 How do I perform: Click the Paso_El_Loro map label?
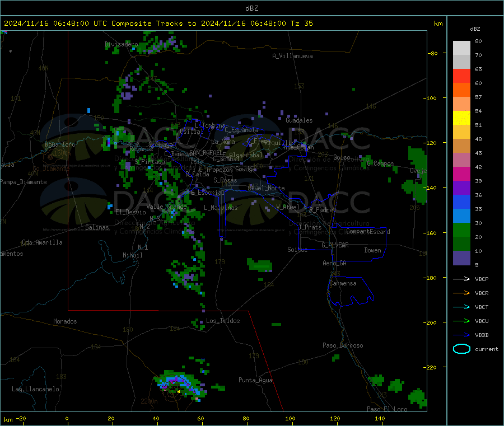[x=387, y=409]
